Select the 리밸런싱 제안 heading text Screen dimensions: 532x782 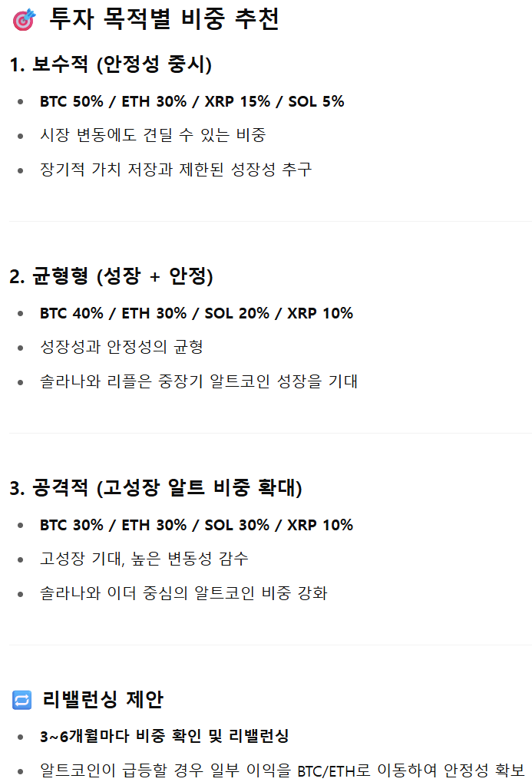tap(103, 699)
